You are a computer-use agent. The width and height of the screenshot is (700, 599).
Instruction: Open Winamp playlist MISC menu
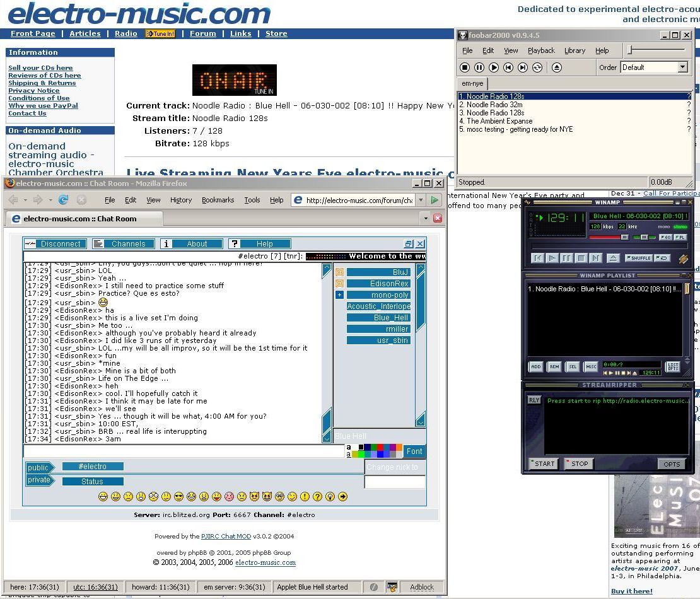pos(591,366)
